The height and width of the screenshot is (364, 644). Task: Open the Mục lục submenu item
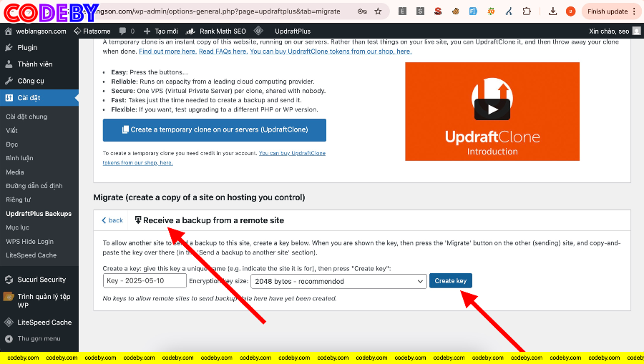[17, 227]
